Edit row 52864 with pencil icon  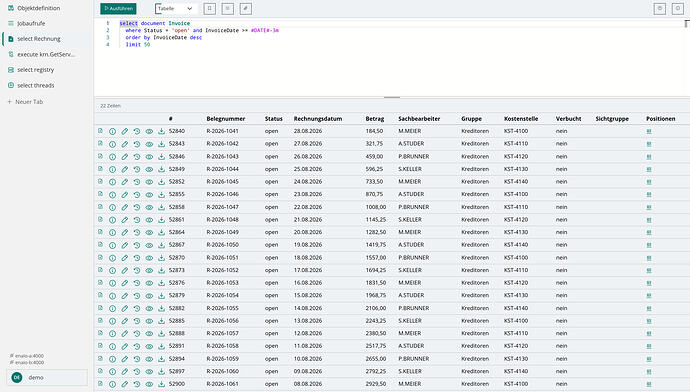pos(125,232)
